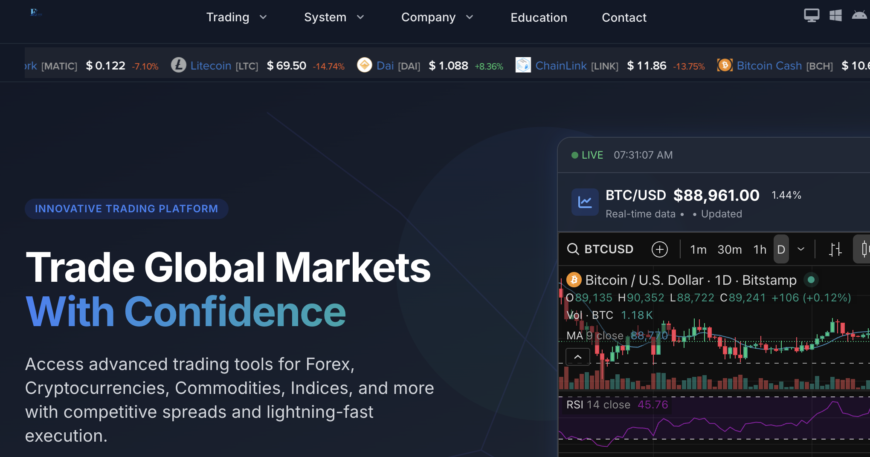
Task: Click the -14.74% Litecoin change
Action: pos(328,67)
